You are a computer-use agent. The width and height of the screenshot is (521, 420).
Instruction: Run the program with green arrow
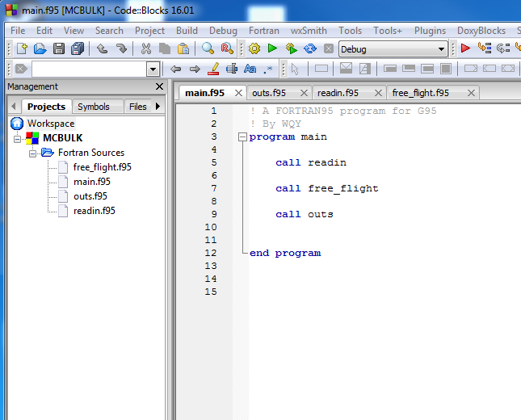coord(273,48)
